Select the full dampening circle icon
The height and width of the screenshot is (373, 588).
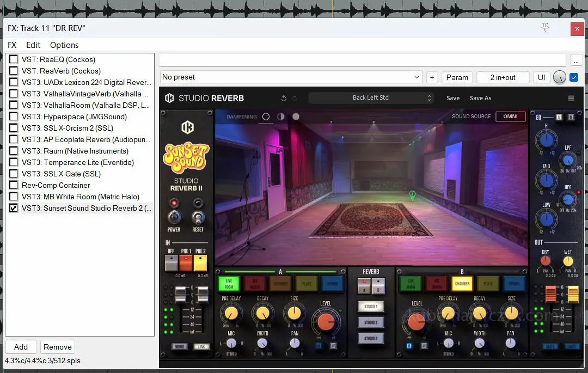pos(296,117)
